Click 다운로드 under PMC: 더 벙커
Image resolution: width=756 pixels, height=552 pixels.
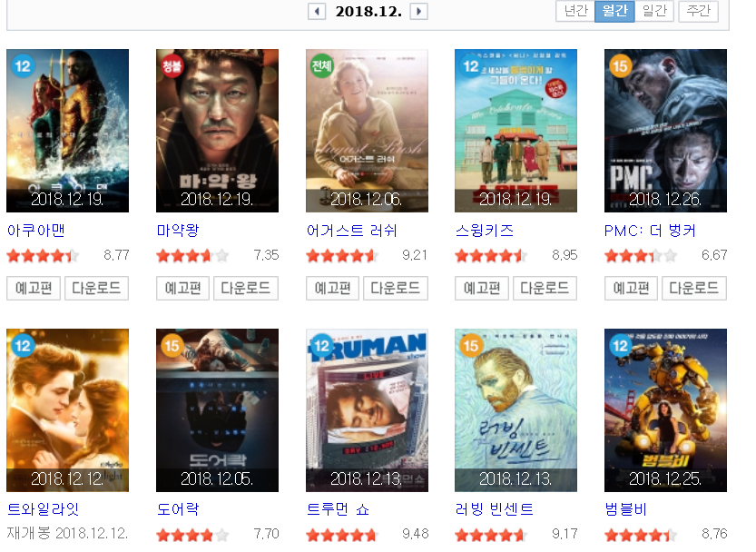pyautogui.click(x=693, y=288)
